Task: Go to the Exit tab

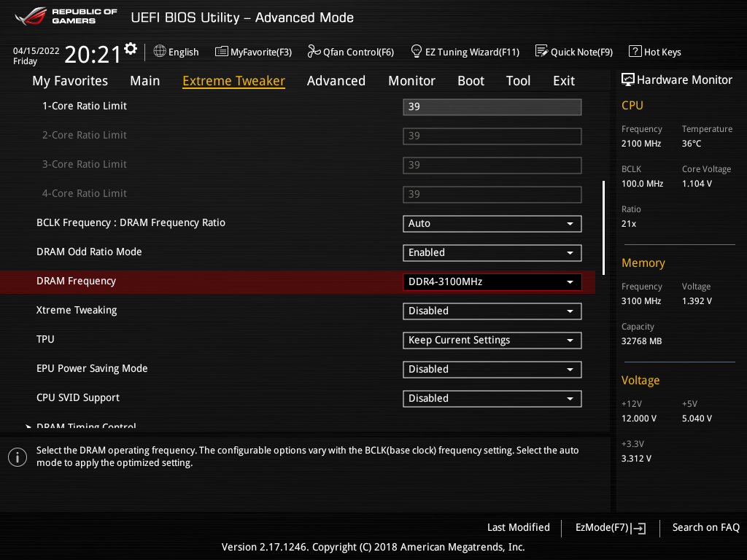Action: pos(564,81)
